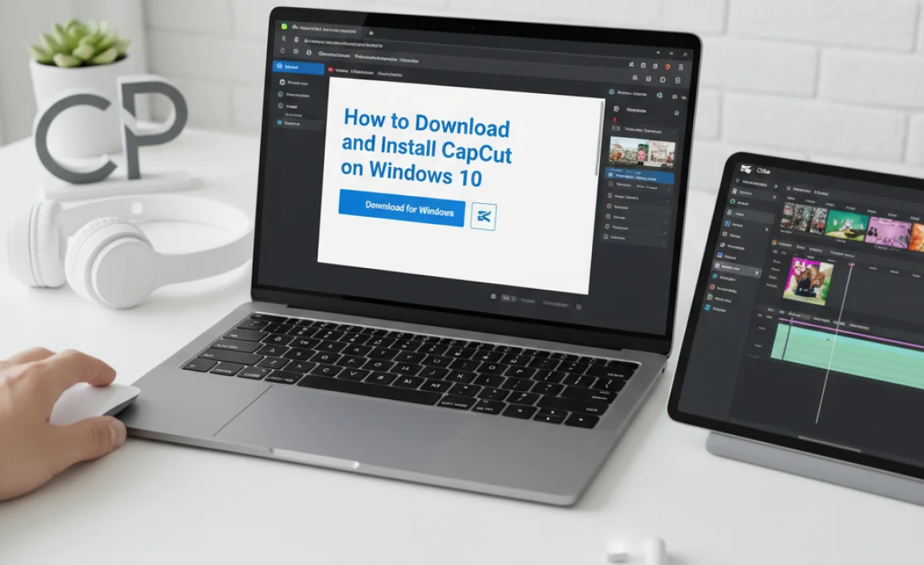Select the active menu item below the address bar
This screenshot has height=565, width=924.
click(341, 71)
